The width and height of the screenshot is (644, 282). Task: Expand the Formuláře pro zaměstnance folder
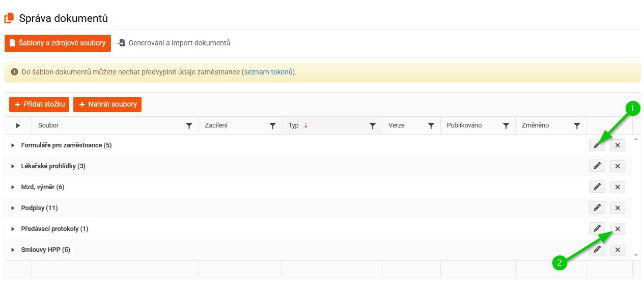13,145
